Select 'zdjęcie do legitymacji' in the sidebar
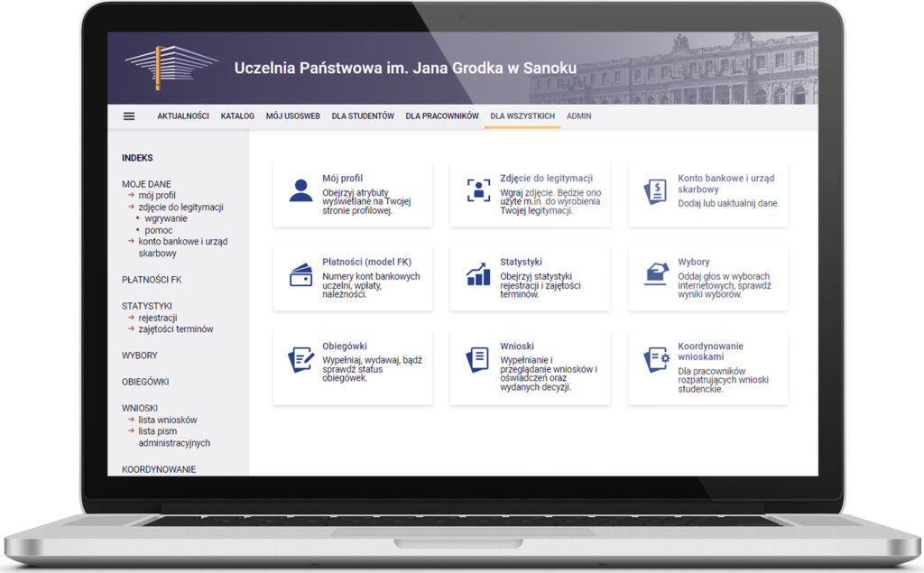924x573 pixels. [x=180, y=207]
